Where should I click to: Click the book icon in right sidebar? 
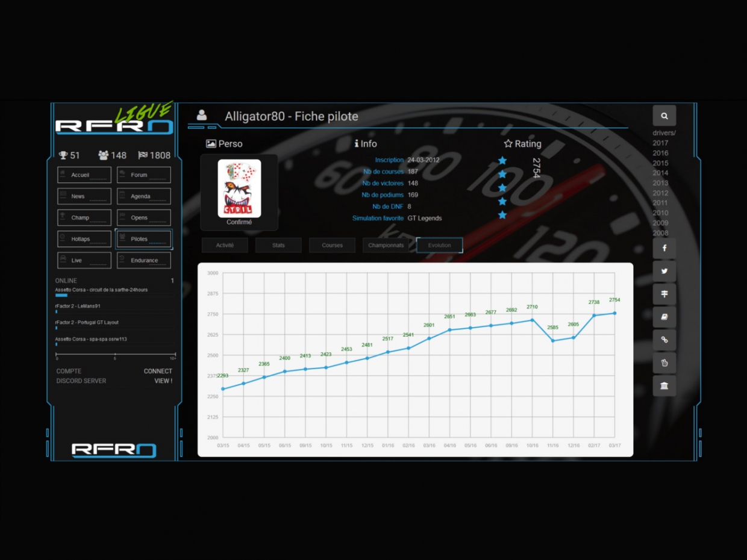click(x=664, y=317)
